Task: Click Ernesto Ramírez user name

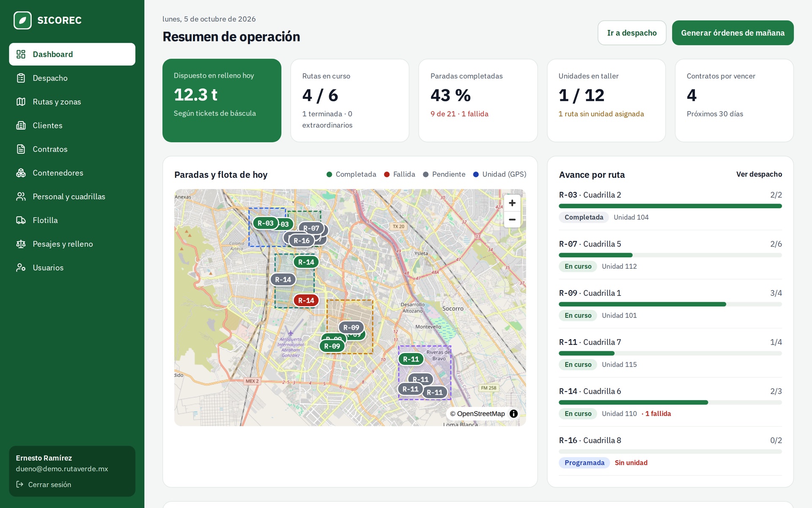Action: [44, 458]
